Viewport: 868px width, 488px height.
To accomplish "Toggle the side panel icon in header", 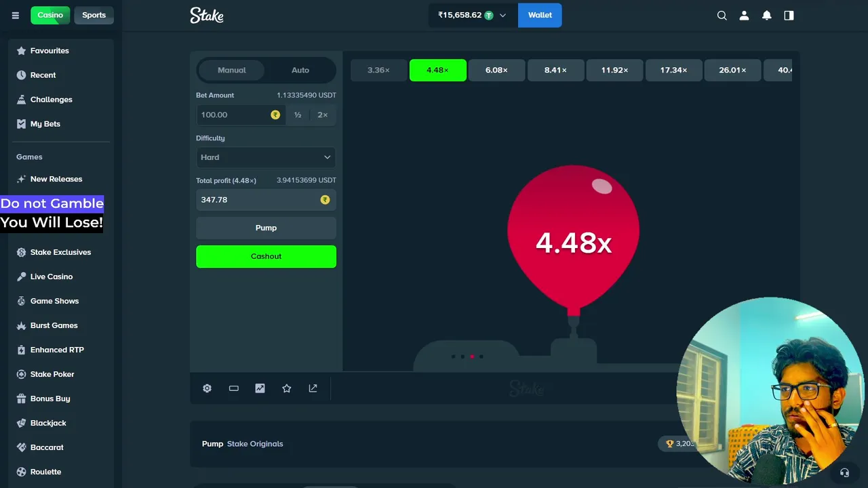I will [x=789, y=15].
